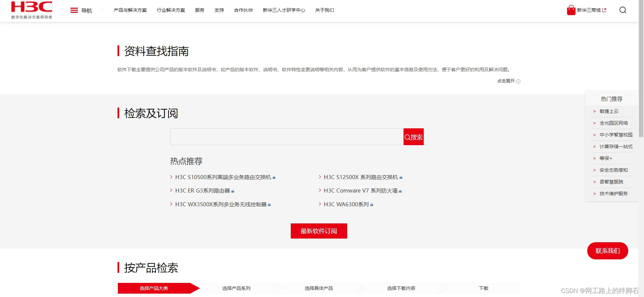This screenshot has height=297, width=644.
Task: Open 新华三商城 store link
Action: [589, 10]
